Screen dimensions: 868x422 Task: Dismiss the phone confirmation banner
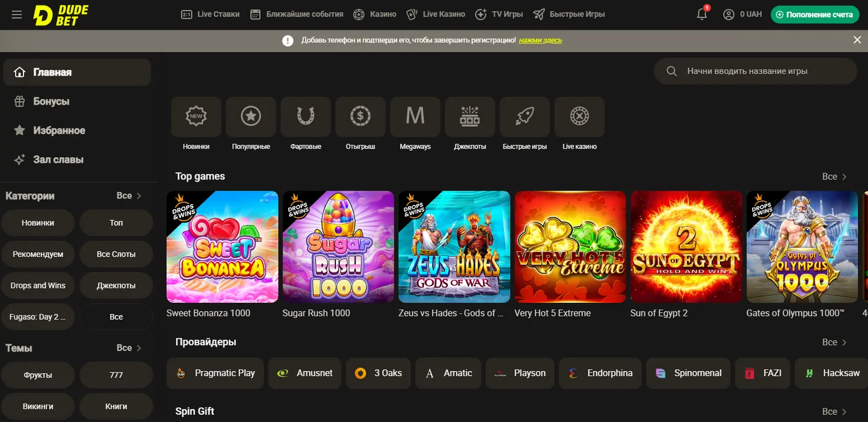point(857,40)
